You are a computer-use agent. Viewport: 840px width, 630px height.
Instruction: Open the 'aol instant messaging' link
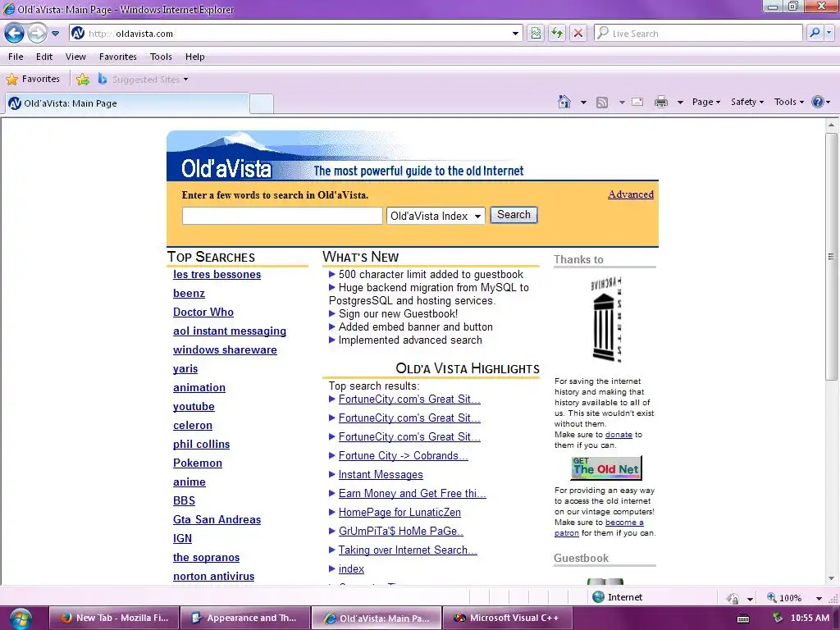click(230, 331)
